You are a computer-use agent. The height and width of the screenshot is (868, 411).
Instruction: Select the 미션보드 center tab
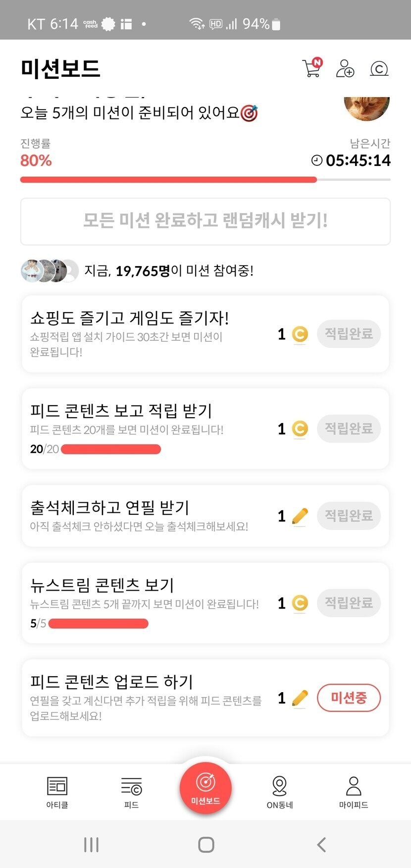(x=205, y=788)
